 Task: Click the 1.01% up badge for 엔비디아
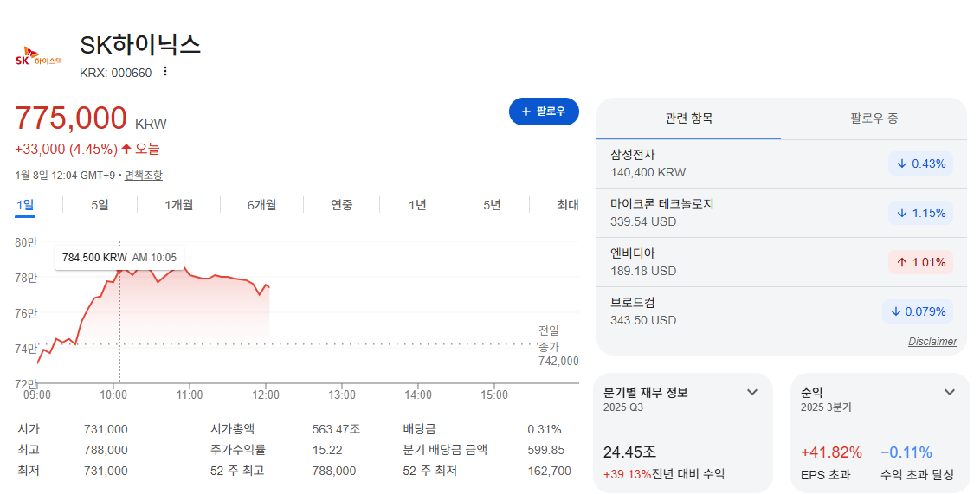click(920, 262)
